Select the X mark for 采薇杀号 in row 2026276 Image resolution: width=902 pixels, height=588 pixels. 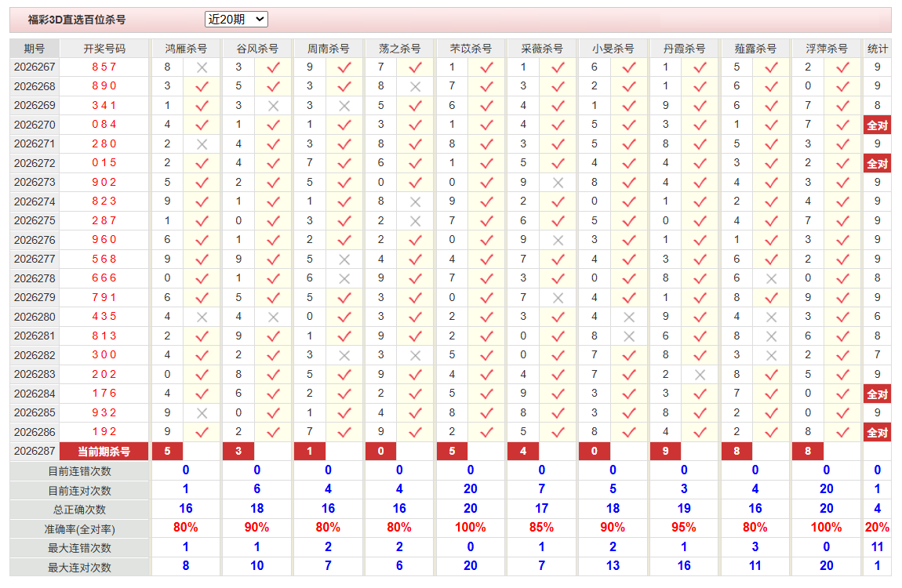point(558,240)
